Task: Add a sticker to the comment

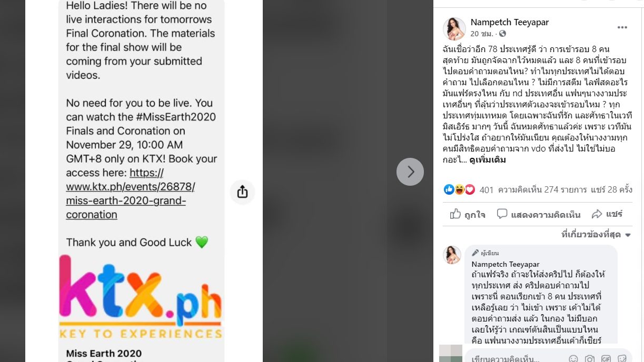Action: 622,359
